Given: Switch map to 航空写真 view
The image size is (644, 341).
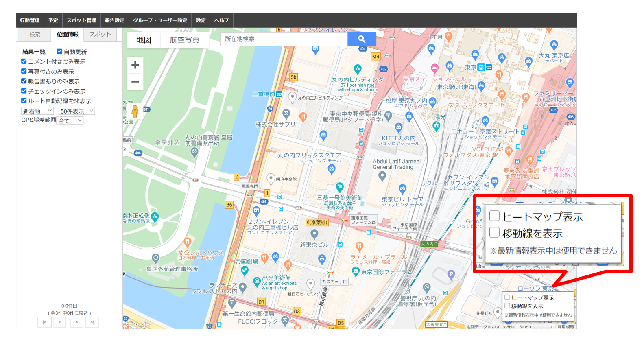Looking at the screenshot, I should coord(185,40).
